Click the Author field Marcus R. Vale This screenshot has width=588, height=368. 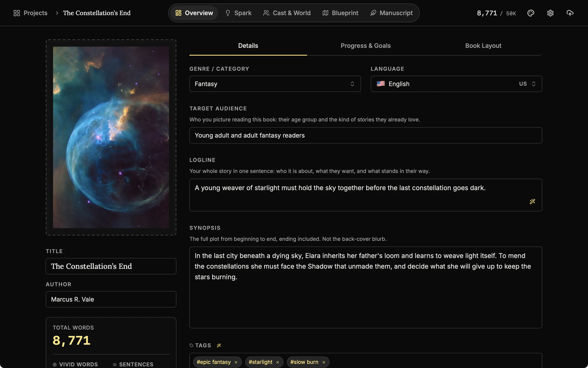[111, 299]
